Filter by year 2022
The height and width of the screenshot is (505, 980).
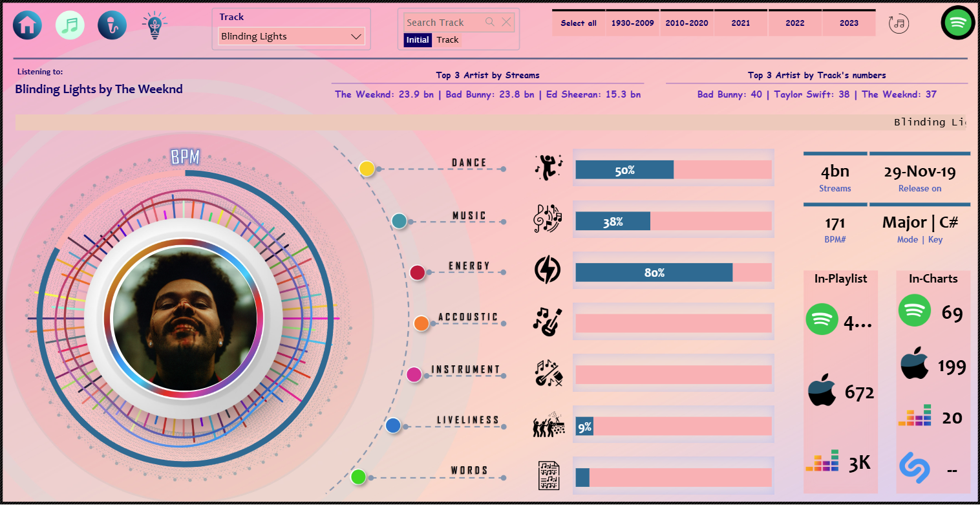tap(795, 23)
